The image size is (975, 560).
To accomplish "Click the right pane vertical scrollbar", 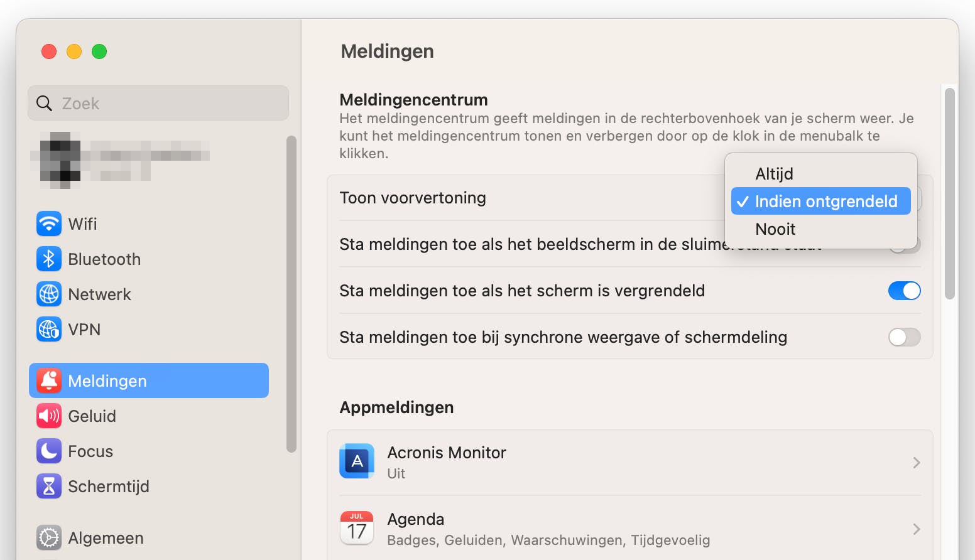I will point(950,195).
